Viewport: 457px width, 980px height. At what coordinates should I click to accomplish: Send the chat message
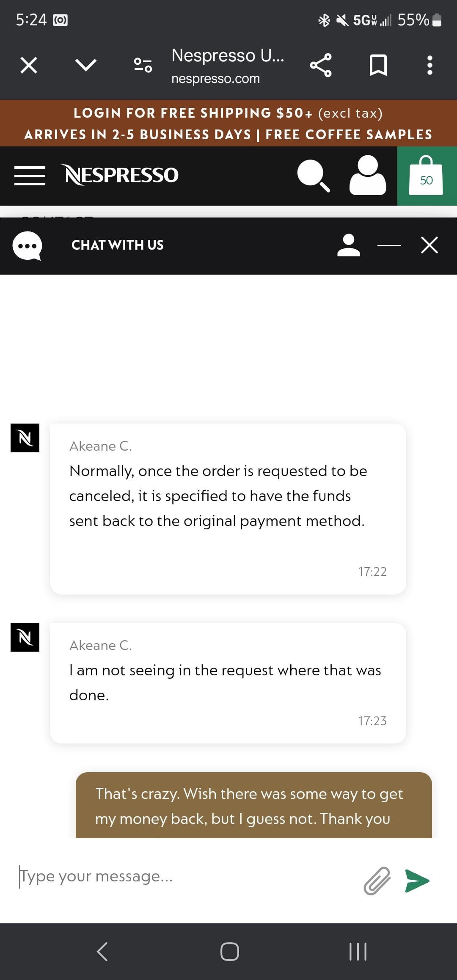point(417,881)
